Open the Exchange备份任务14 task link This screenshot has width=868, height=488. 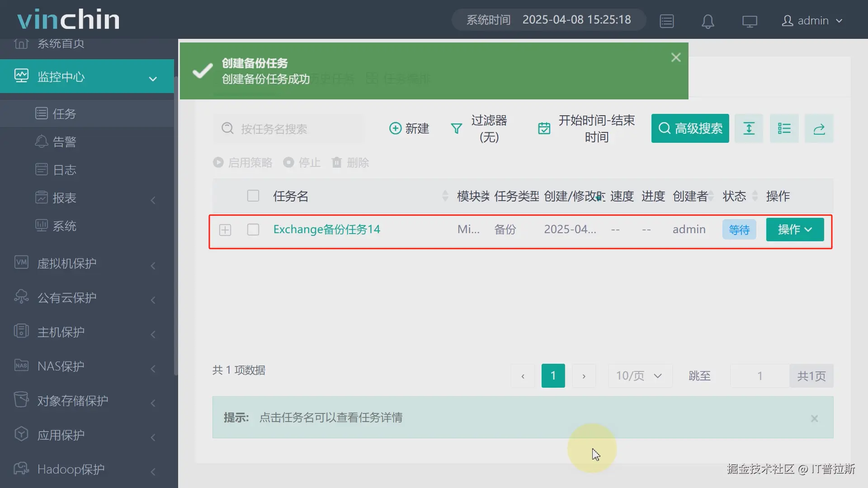click(326, 230)
